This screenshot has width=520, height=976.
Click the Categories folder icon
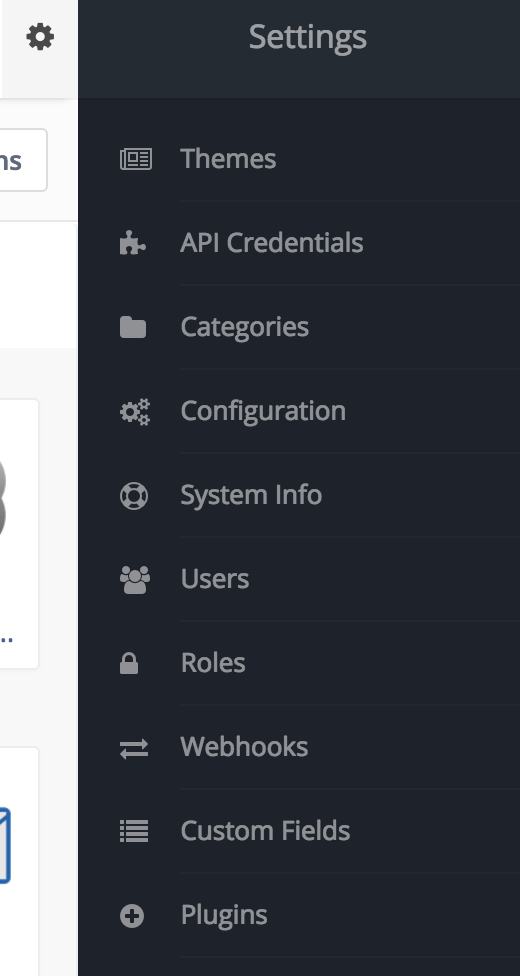[133, 327]
